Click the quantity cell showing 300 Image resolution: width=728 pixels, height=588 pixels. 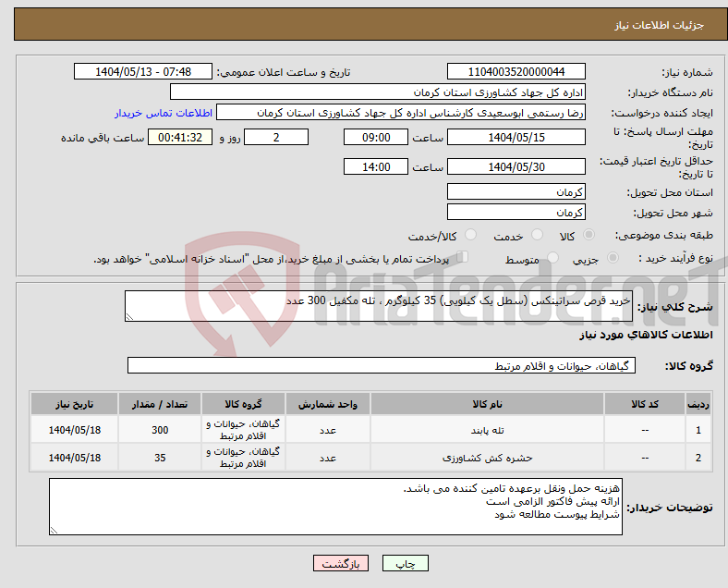[160, 430]
